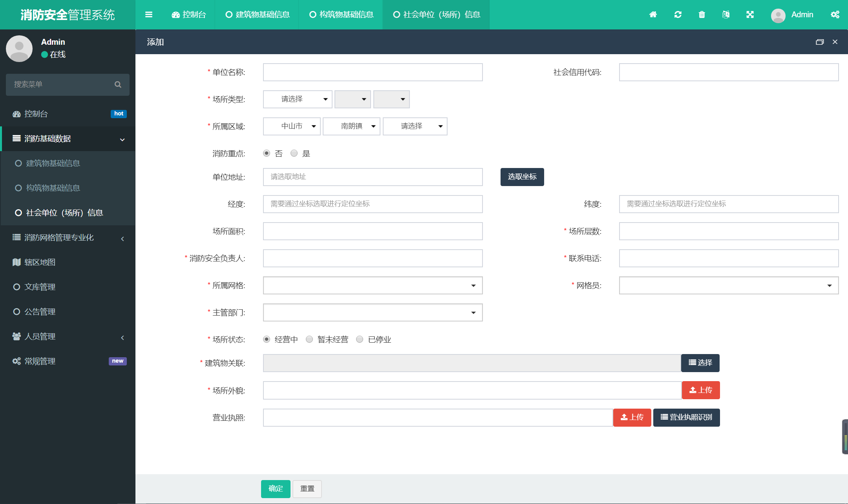Open 常规管理 in sidebar
Screen dimensions: 848x504
tap(68, 361)
